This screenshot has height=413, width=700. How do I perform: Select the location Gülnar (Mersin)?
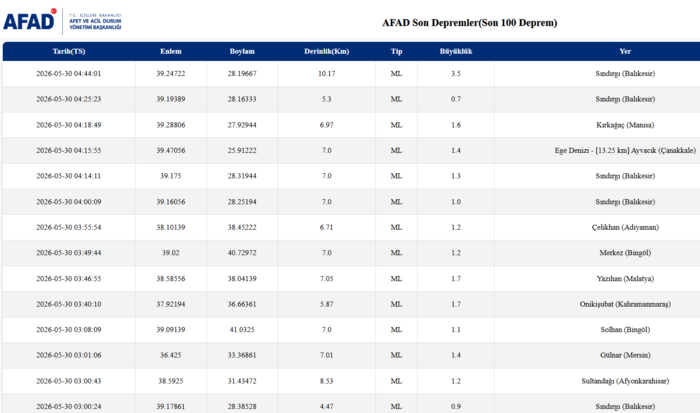pyautogui.click(x=625, y=355)
